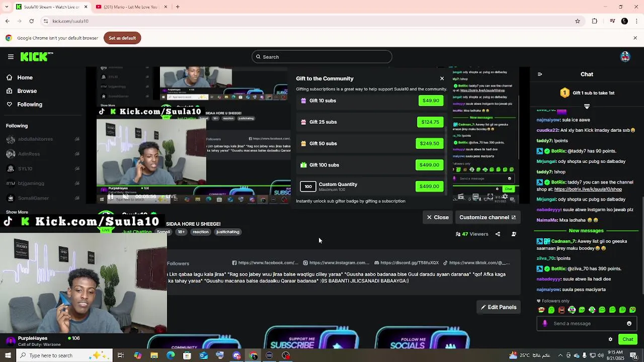The image size is (644, 362).
Task: Click the custom quantity number field
Action: coord(308,187)
